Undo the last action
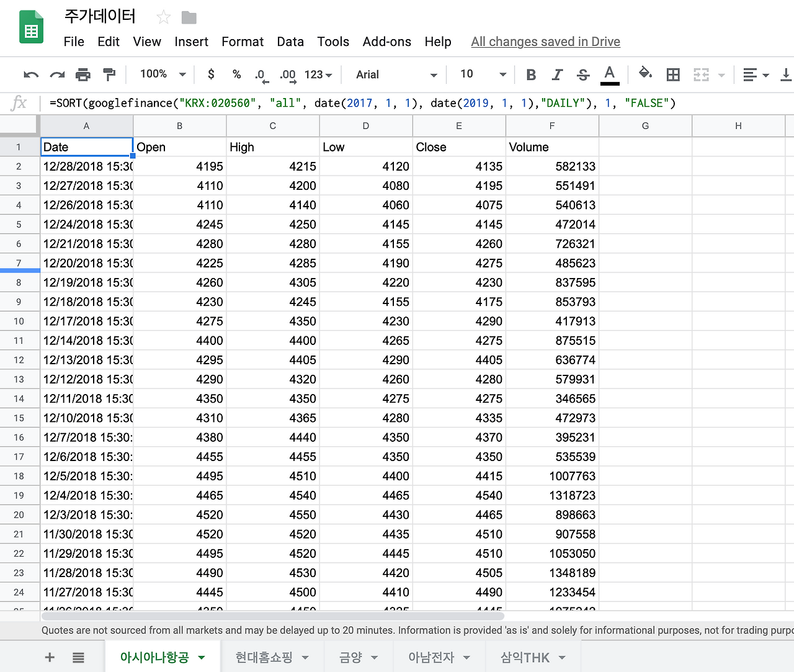This screenshot has height=672, width=794. click(31, 75)
